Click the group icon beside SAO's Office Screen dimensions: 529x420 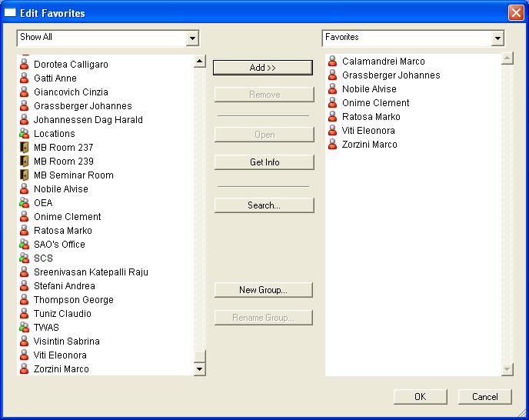(25, 244)
